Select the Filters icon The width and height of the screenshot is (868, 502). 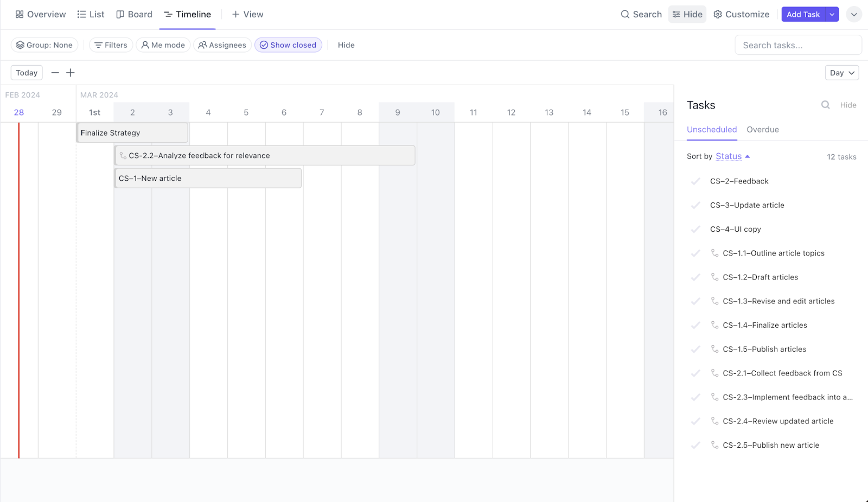click(98, 45)
